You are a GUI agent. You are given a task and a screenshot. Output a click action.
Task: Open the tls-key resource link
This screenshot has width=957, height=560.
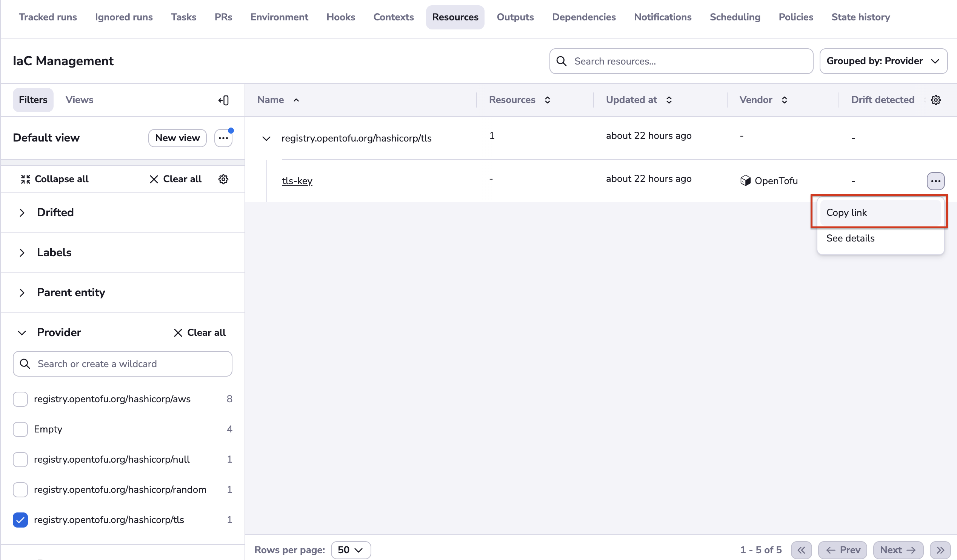297,181
